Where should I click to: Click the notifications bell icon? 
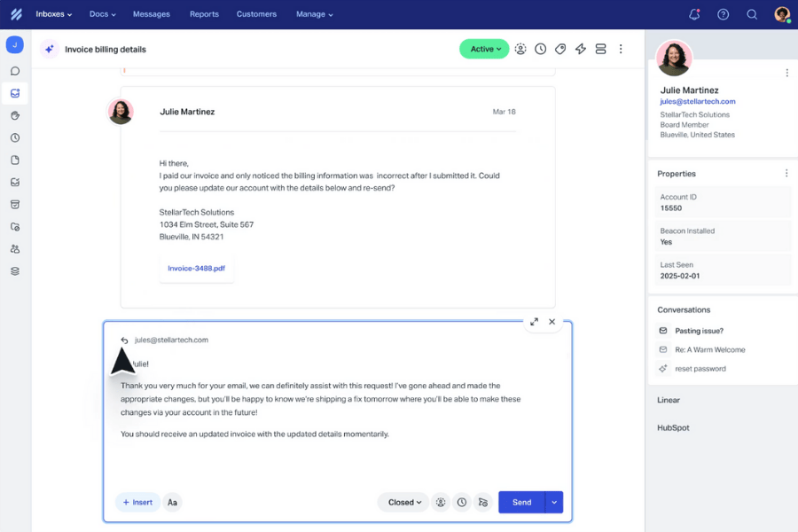(x=694, y=14)
